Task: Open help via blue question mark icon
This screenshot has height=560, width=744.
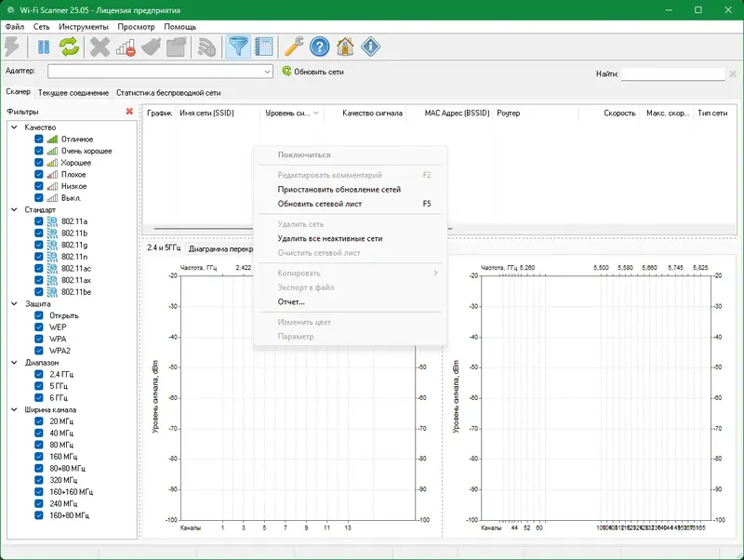Action: (x=319, y=47)
